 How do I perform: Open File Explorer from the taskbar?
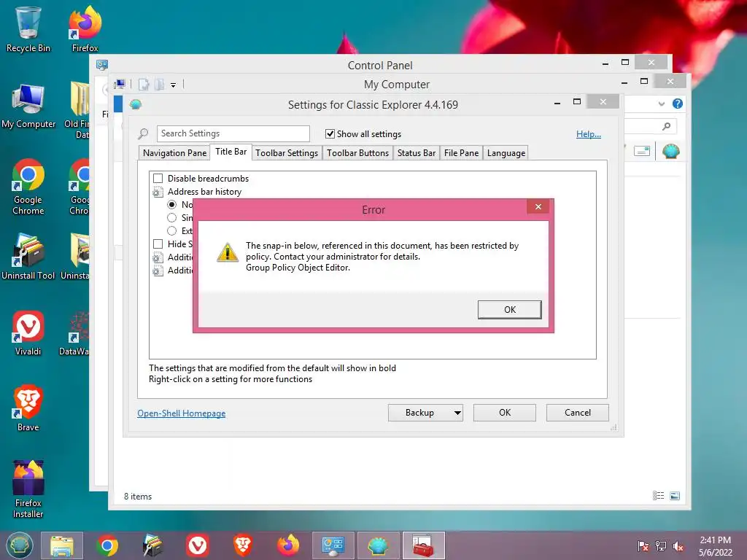62,545
